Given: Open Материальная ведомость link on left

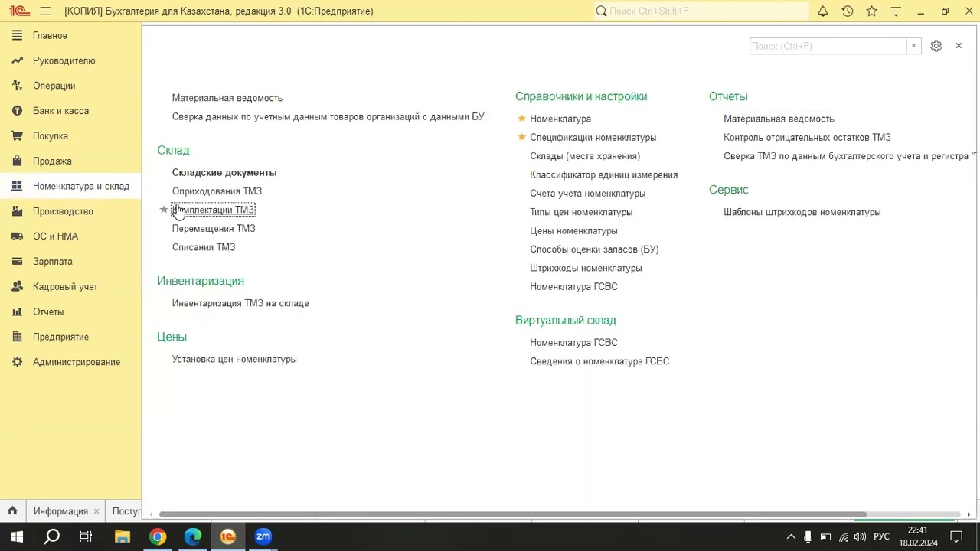Looking at the screenshot, I should (227, 98).
